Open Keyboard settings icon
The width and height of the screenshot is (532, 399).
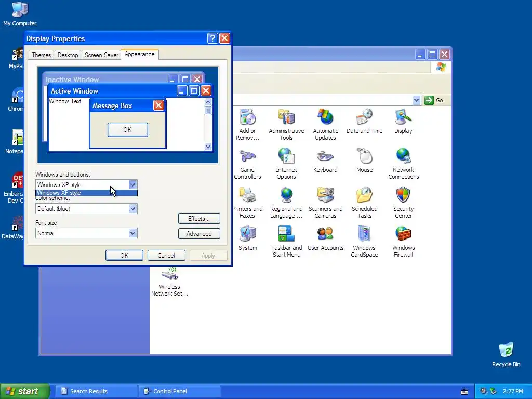pyautogui.click(x=325, y=160)
